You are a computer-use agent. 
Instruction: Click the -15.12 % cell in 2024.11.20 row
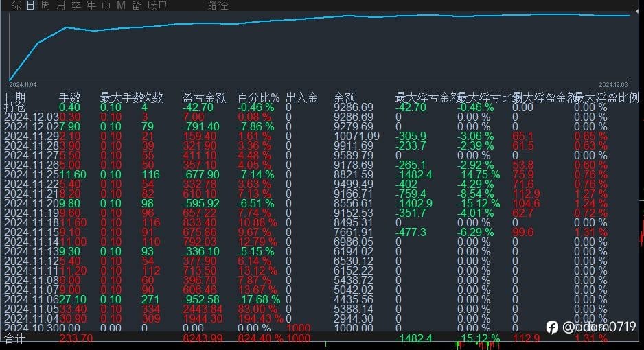(x=479, y=204)
